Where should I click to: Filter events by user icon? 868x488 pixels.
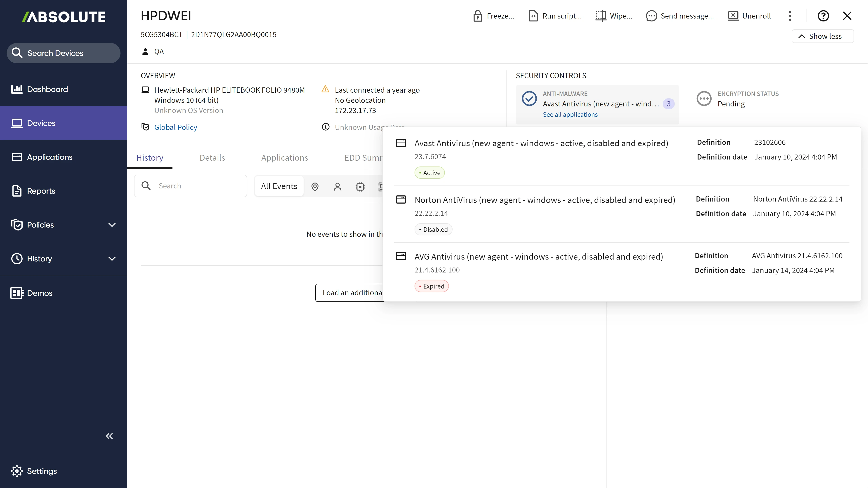coord(338,187)
